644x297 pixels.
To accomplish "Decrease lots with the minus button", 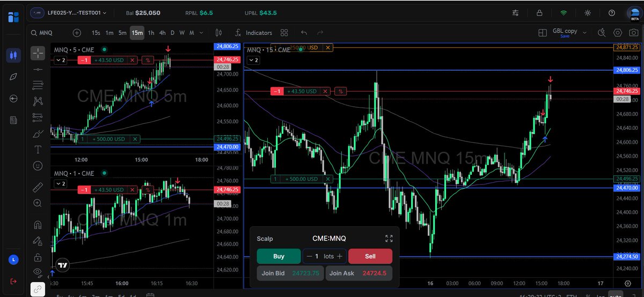I will [309, 256].
